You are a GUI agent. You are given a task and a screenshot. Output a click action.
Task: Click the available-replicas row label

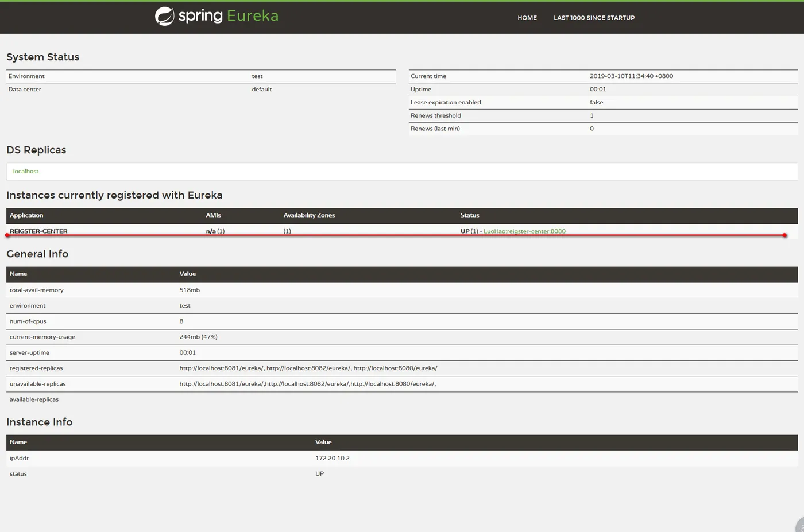point(34,399)
